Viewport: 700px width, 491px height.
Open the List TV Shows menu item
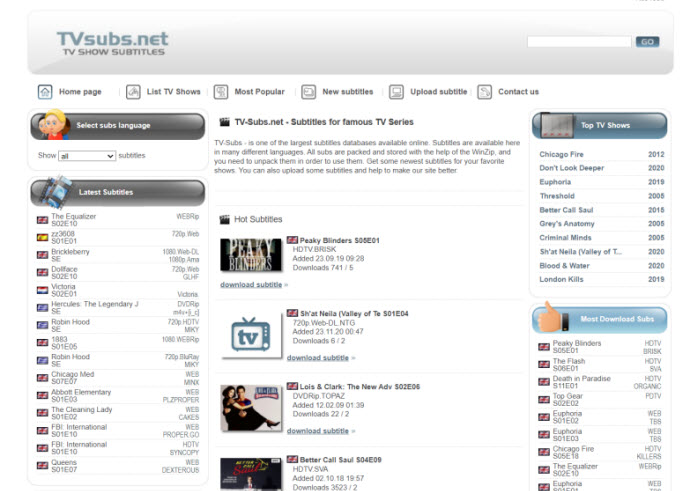(174, 92)
